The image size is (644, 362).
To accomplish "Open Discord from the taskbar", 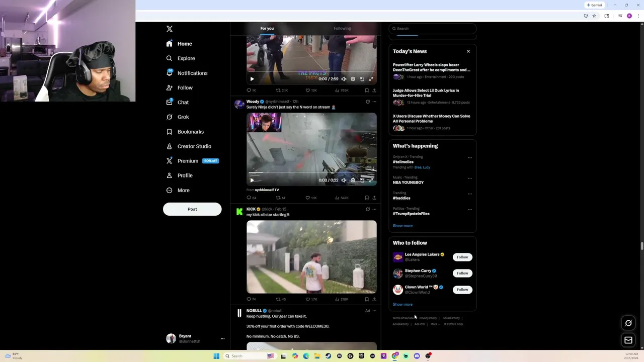I will [417, 356].
